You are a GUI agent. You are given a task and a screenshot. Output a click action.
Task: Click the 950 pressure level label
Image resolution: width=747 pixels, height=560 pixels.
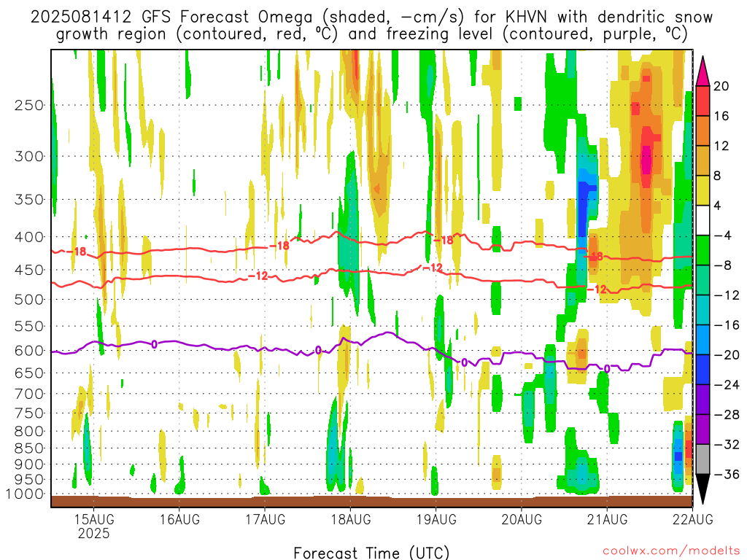tap(29, 480)
